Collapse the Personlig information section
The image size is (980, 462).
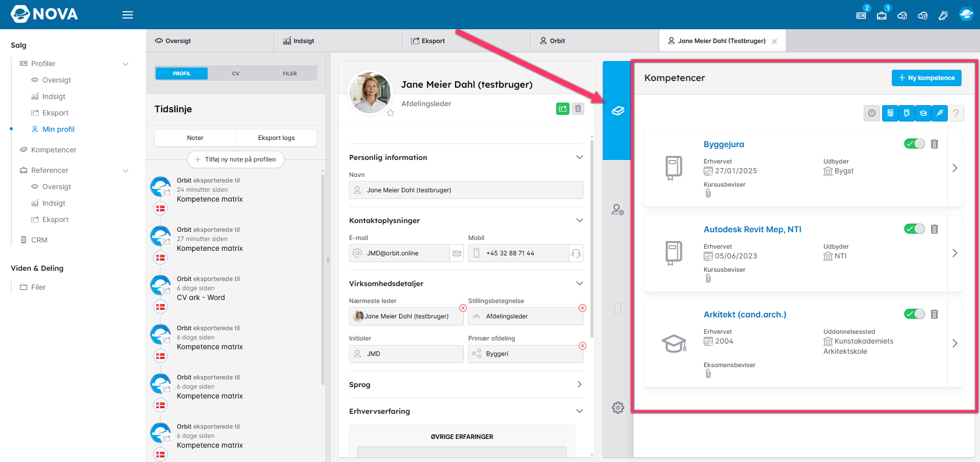pos(580,157)
